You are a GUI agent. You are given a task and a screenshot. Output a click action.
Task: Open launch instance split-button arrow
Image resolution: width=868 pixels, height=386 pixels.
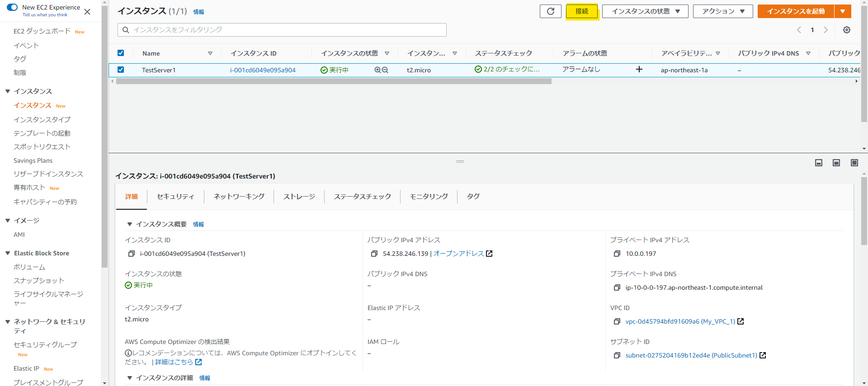(x=843, y=11)
